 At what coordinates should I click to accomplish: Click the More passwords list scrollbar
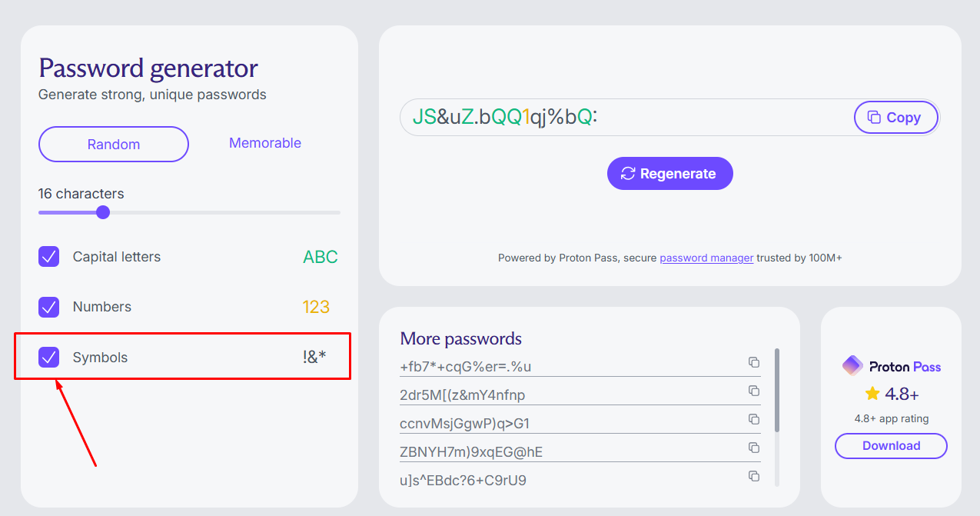coord(777,390)
